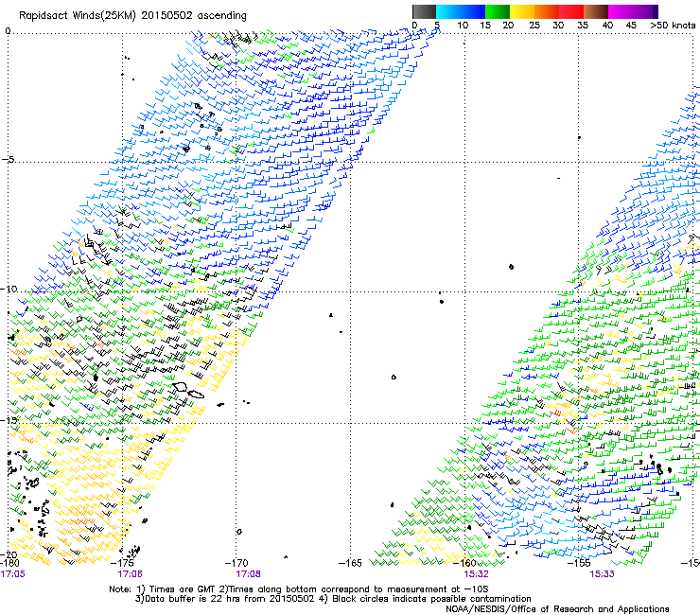Click the '-10' latitude axis label
The height and width of the screenshot is (615, 700).
pos(9,289)
